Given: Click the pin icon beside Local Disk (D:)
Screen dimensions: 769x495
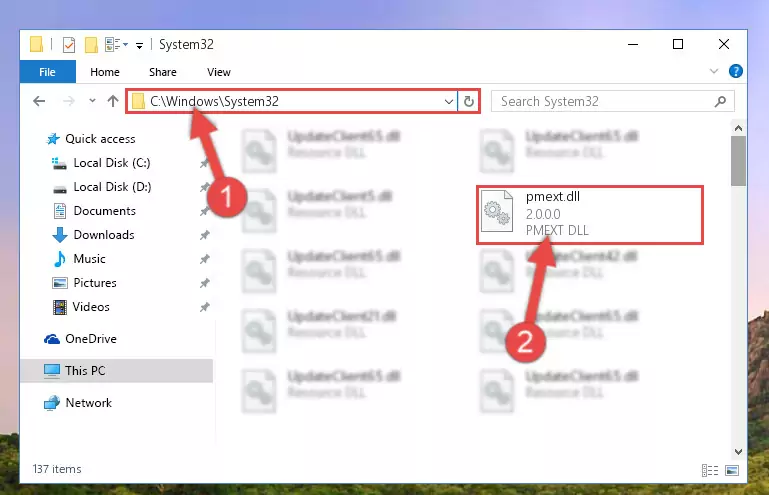Looking at the screenshot, I should [x=205, y=187].
